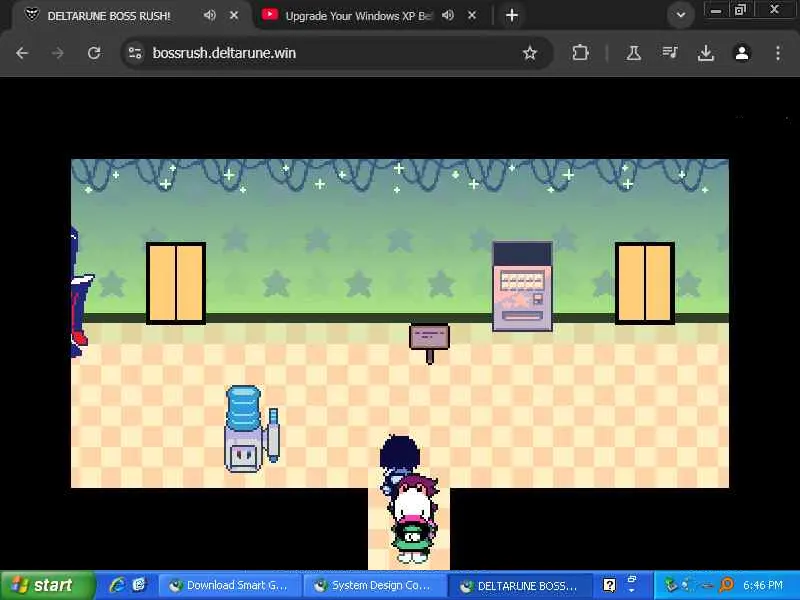Bookmark this page with the star icon
The height and width of the screenshot is (600, 800).
[530, 53]
